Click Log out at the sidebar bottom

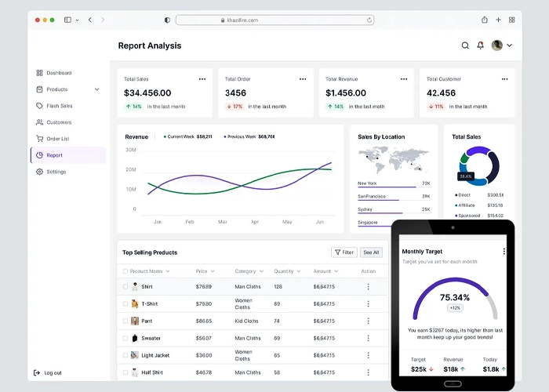click(48, 372)
